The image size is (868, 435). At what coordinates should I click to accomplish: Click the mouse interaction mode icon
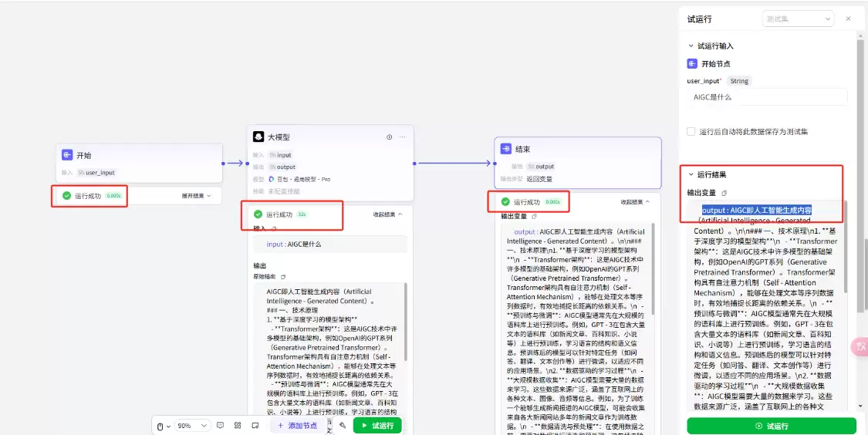click(160, 427)
